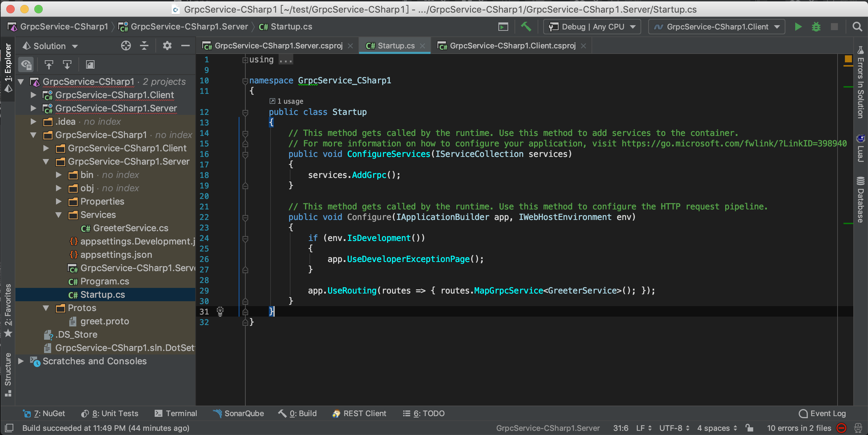Screen dimensions: 868x435
Task: Open the Event Log
Action: (822, 414)
